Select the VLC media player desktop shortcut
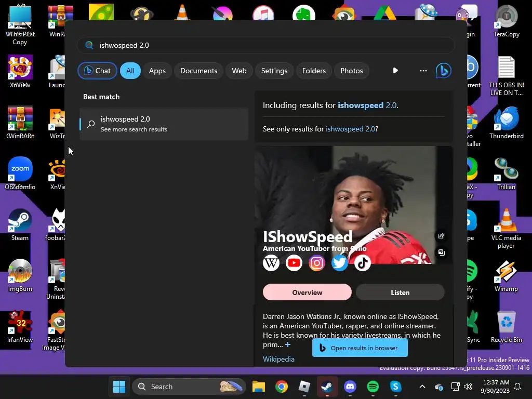The height and width of the screenshot is (399, 532). tap(506, 229)
